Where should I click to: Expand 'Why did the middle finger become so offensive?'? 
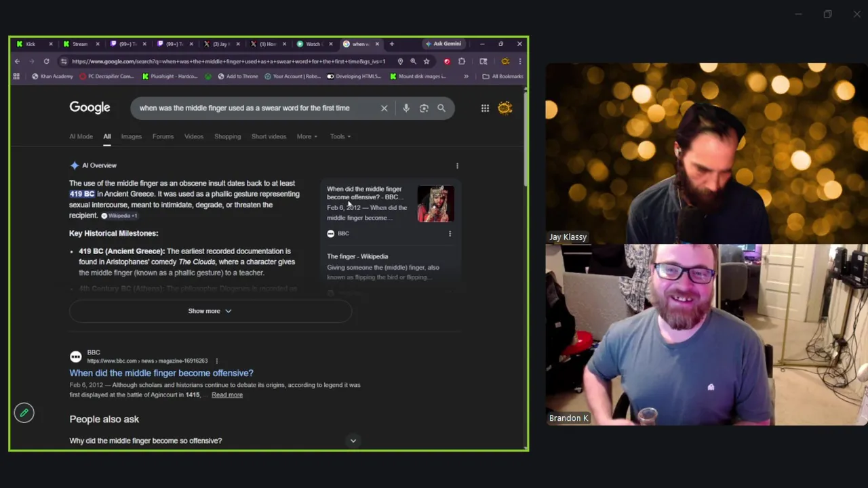tap(213, 441)
